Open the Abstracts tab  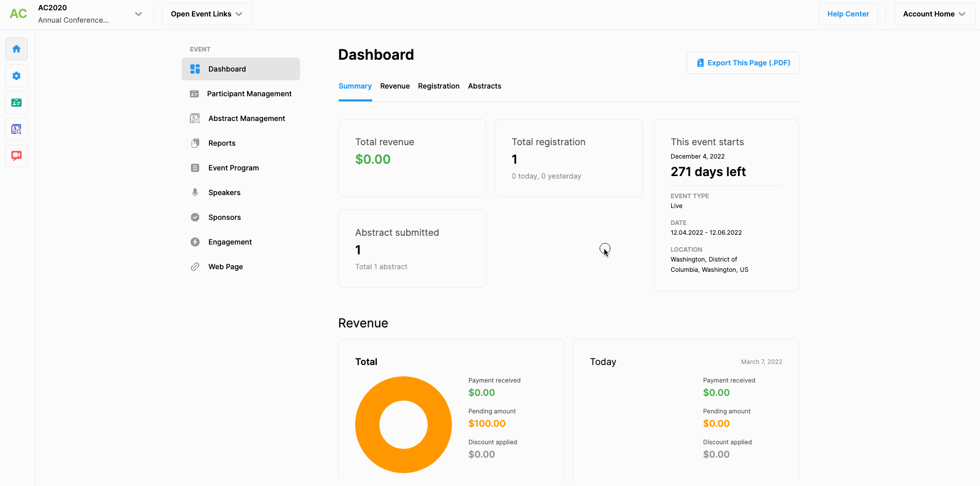(484, 86)
